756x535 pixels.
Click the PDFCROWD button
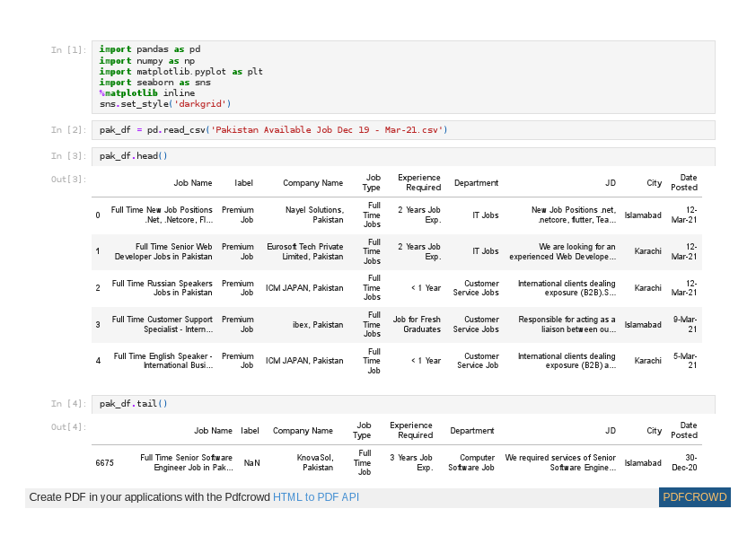coord(694,497)
